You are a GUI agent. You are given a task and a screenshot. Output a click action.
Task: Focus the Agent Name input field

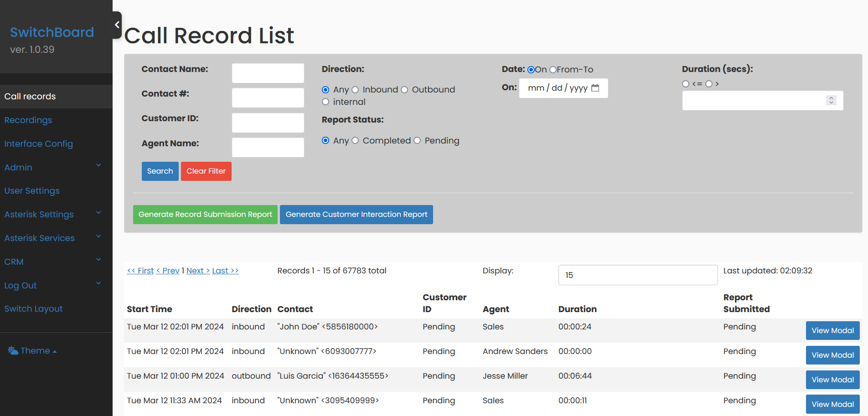point(268,148)
